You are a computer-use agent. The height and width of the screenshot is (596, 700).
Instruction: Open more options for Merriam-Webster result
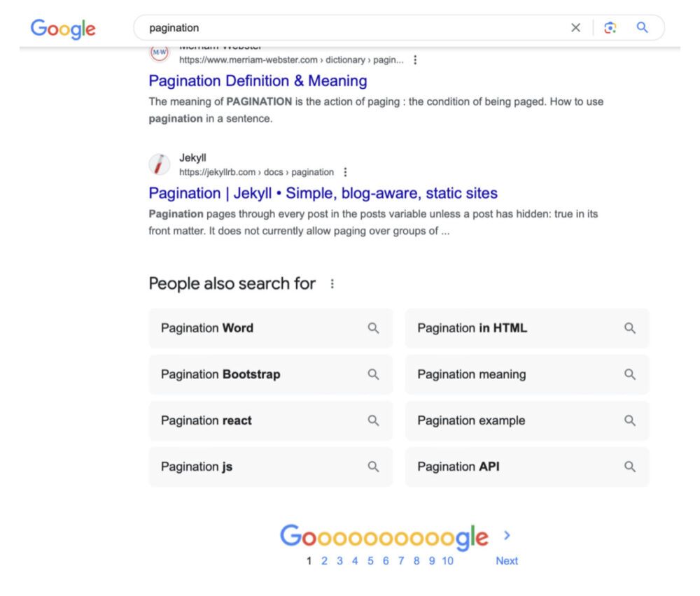(x=415, y=60)
